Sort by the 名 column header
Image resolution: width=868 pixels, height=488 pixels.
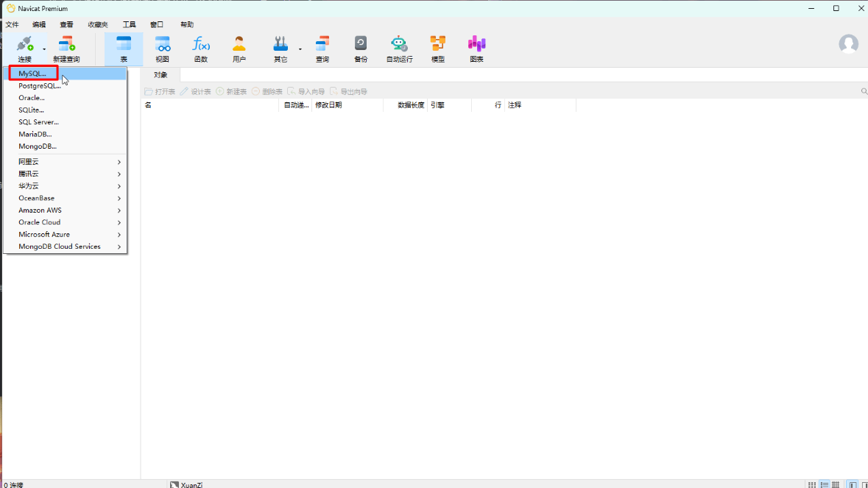tap(210, 105)
